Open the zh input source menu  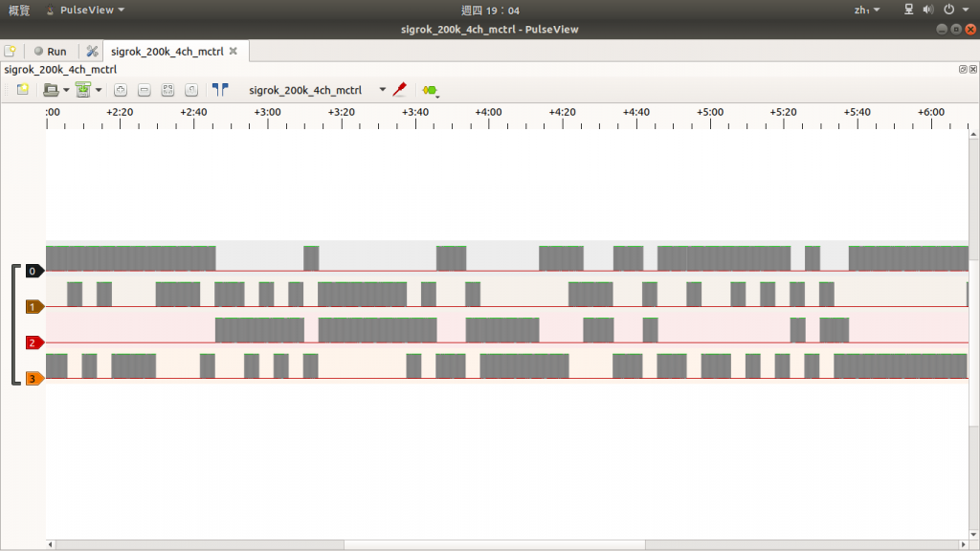coord(867,10)
